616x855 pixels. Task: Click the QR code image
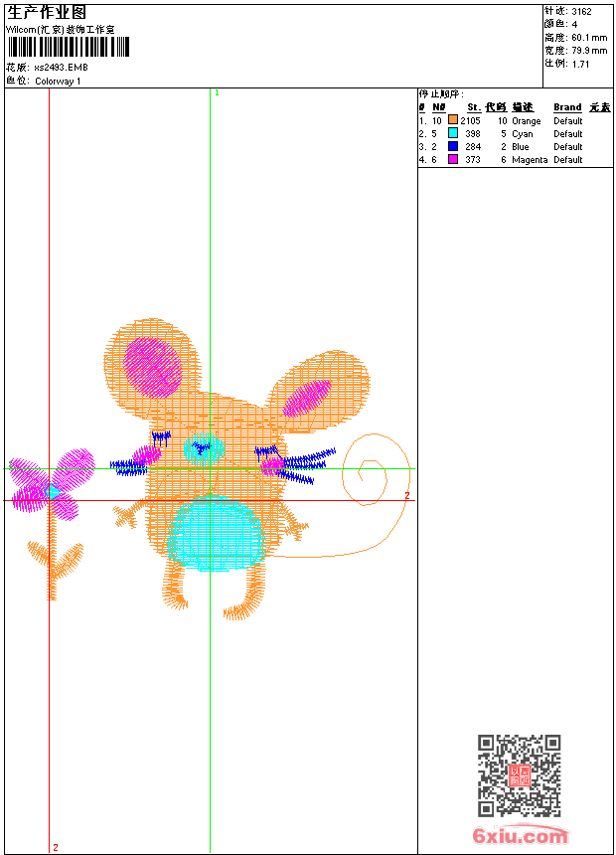[519, 774]
